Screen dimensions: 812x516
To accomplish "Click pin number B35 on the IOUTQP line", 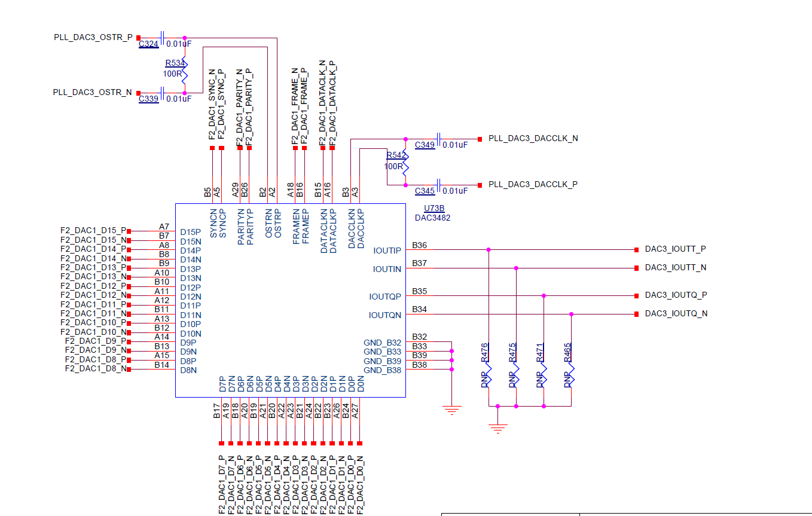I will tap(420, 291).
